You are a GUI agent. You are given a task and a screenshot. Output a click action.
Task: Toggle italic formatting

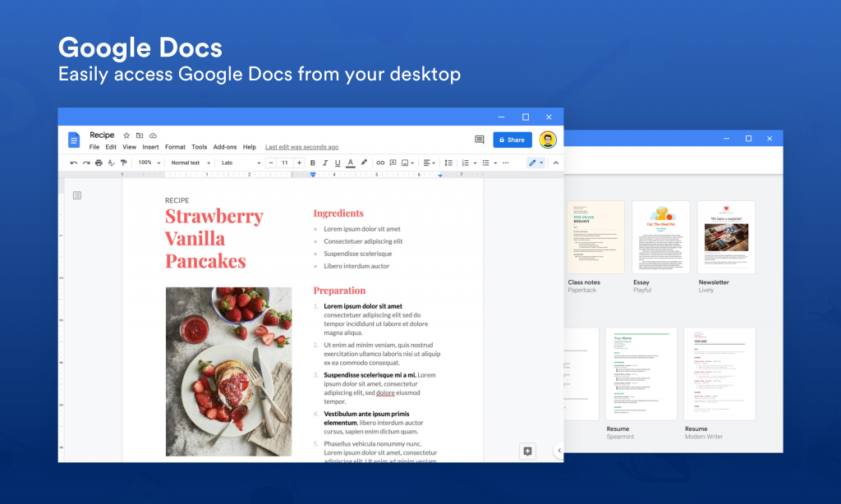coord(325,163)
